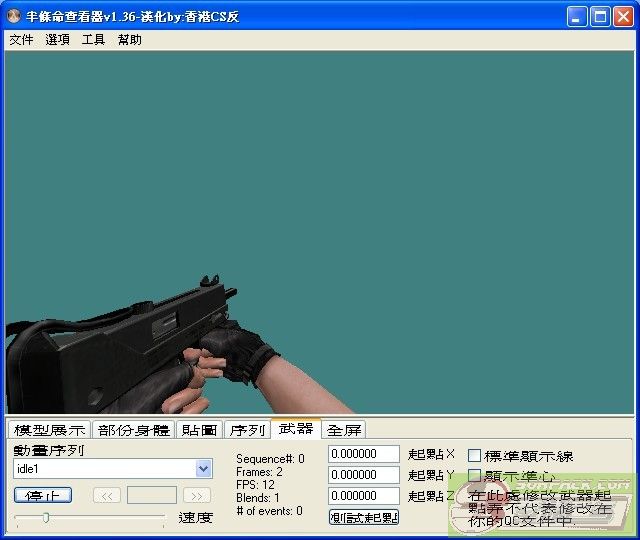This screenshot has height=540, width=640.
Task: Click the 測試起點 button
Action: [x=364, y=518]
